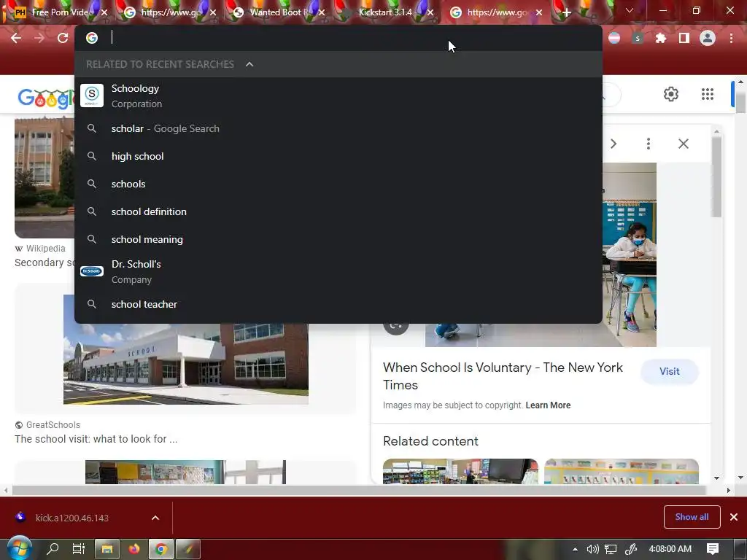Click the browser forward arrow
The image size is (747, 560).
coord(39,38)
